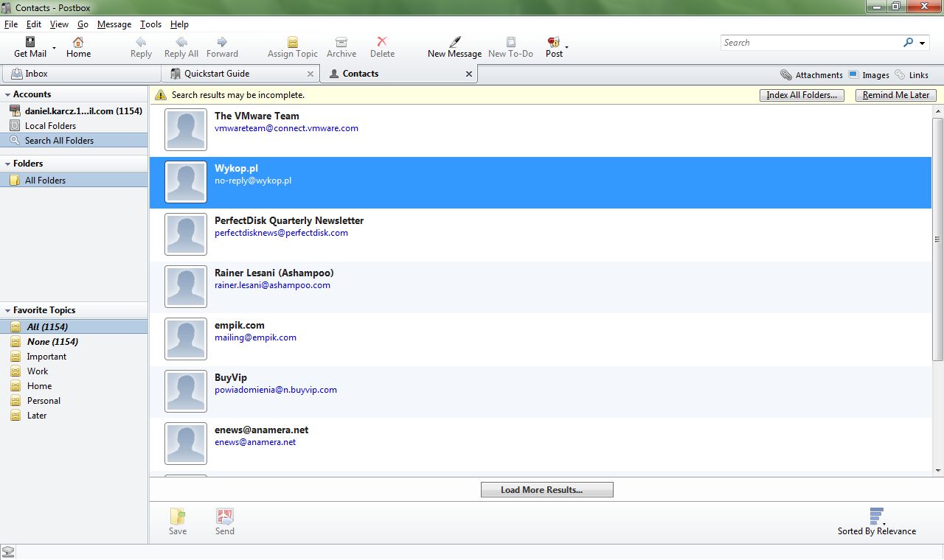Click the Send icon below contacts
Viewport: 944px width, 560px height.
(x=225, y=517)
